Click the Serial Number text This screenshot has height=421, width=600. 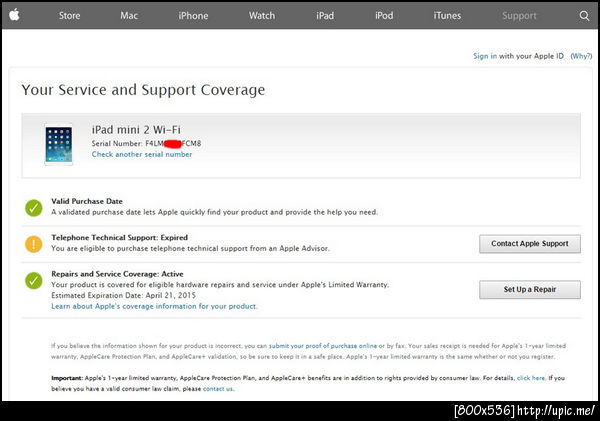pos(146,144)
